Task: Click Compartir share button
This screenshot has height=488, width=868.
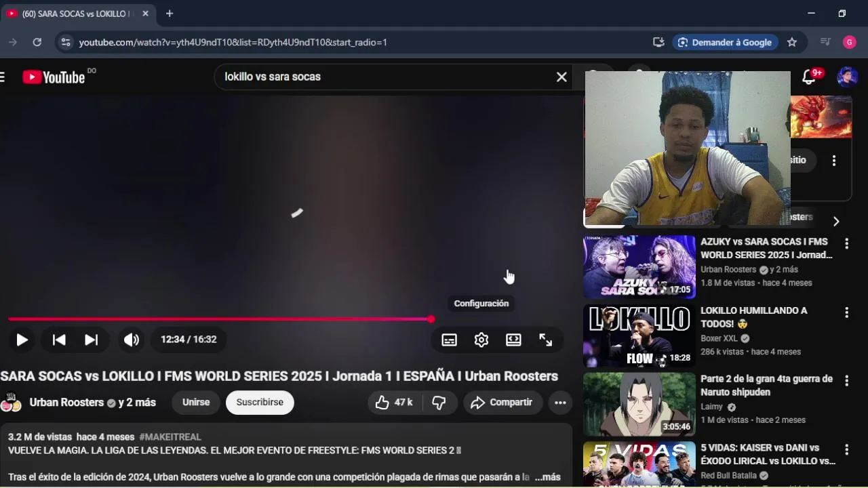Action: pos(502,403)
